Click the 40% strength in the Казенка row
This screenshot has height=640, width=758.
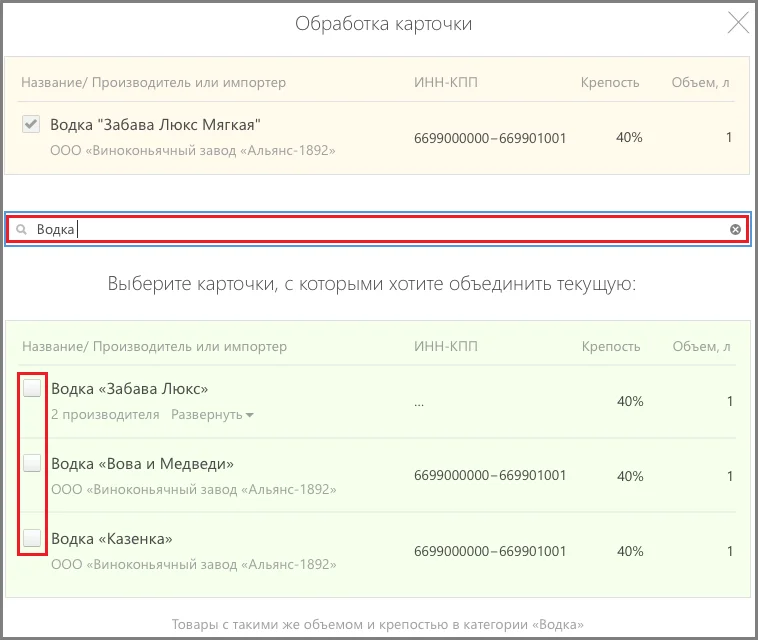pyautogui.click(x=630, y=551)
